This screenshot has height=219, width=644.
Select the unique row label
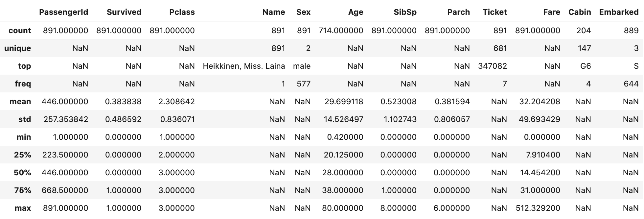point(17,48)
